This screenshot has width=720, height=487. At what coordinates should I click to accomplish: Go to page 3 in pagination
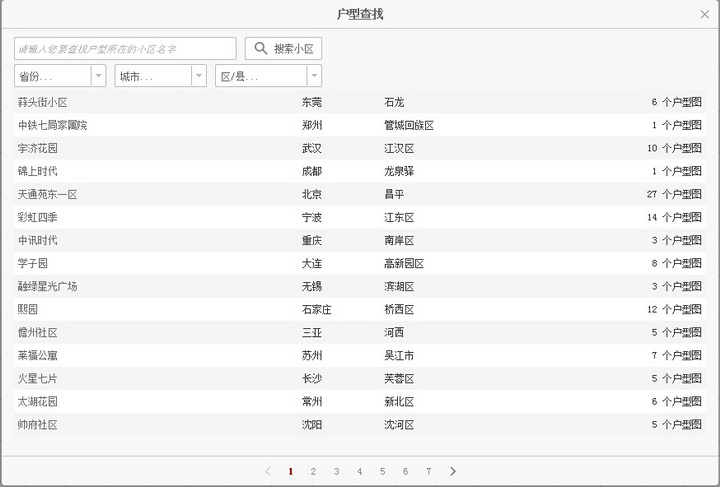click(x=336, y=471)
